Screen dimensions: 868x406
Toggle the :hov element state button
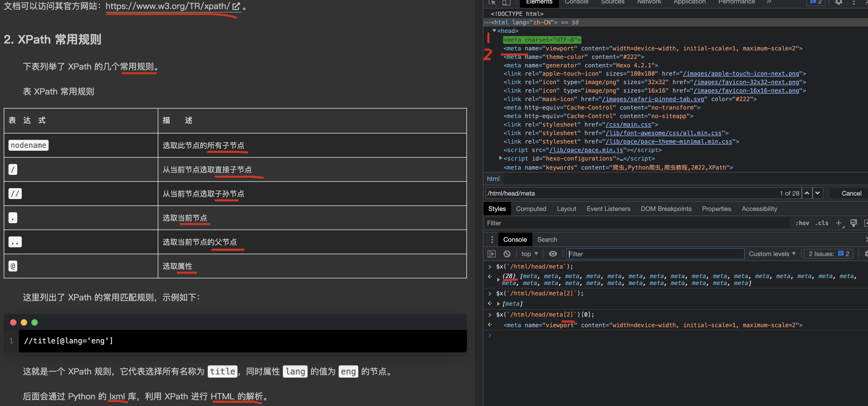coord(802,223)
